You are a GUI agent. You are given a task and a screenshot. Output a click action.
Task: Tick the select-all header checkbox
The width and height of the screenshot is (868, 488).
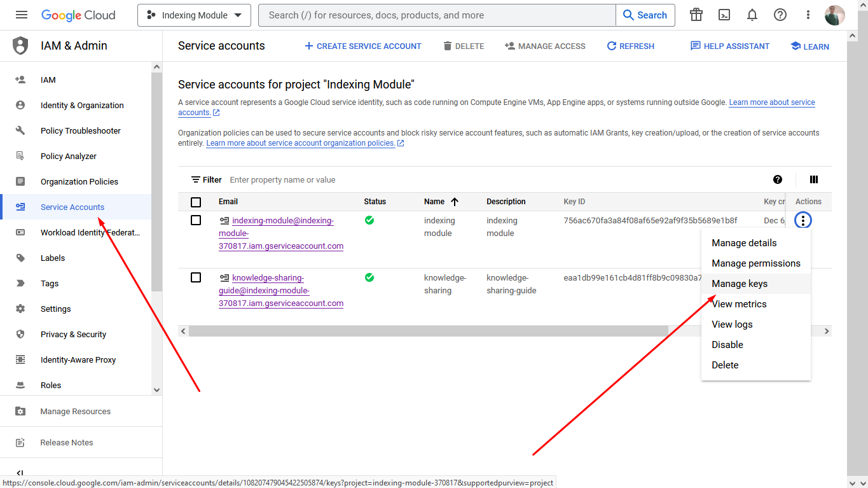click(196, 202)
